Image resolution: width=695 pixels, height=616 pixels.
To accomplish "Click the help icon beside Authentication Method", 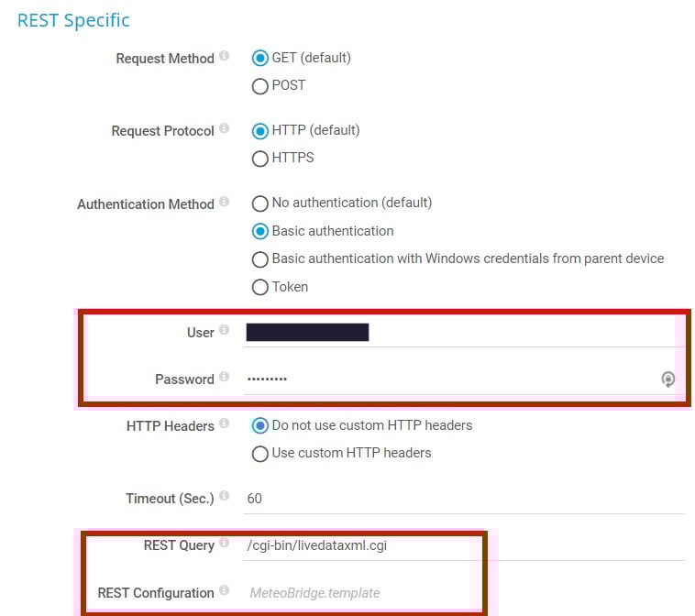I will (225, 203).
